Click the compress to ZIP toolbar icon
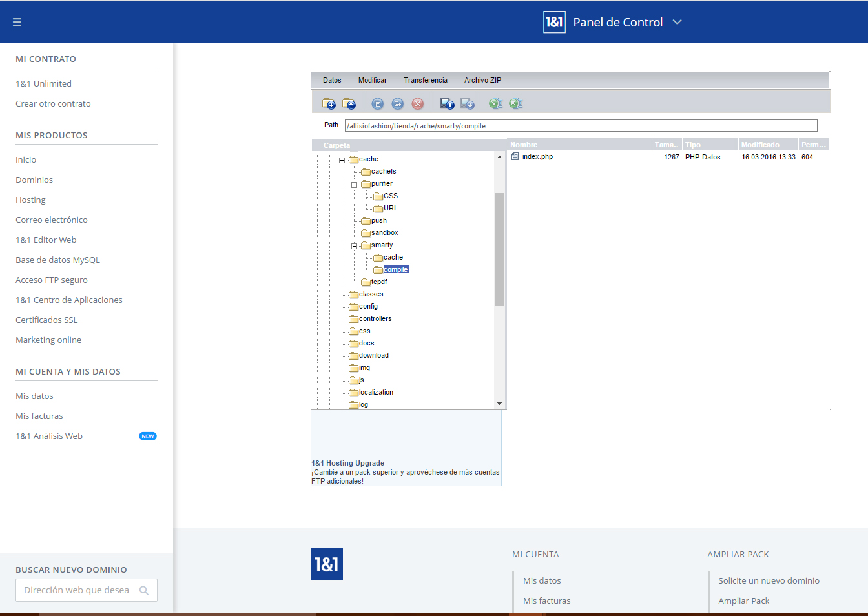The image size is (868, 616). pos(495,103)
